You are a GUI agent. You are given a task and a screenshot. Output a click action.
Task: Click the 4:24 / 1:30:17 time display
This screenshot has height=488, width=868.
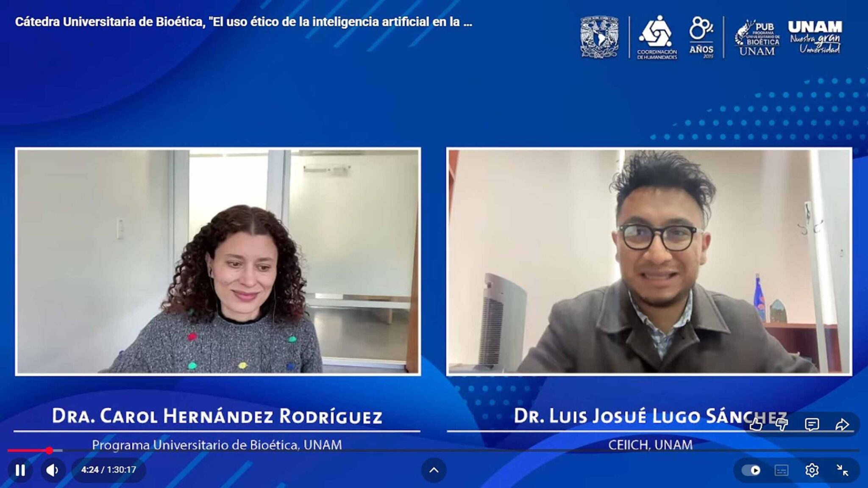pyautogui.click(x=108, y=470)
